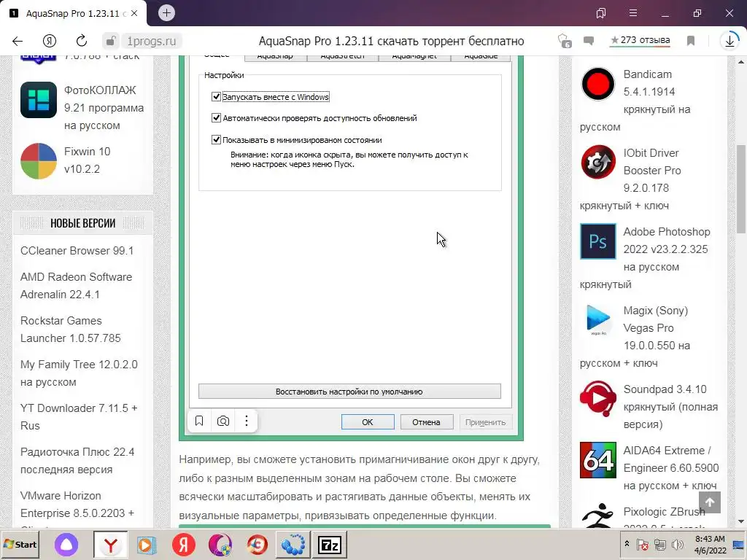The image size is (747, 560).
Task: Open Soundpad 3.4.10 крякнутый link
Action: (x=670, y=407)
